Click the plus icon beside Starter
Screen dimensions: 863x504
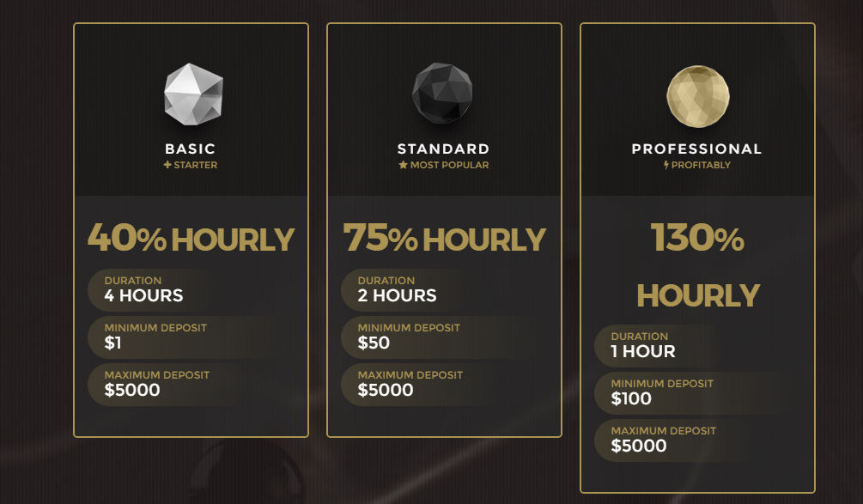167,165
